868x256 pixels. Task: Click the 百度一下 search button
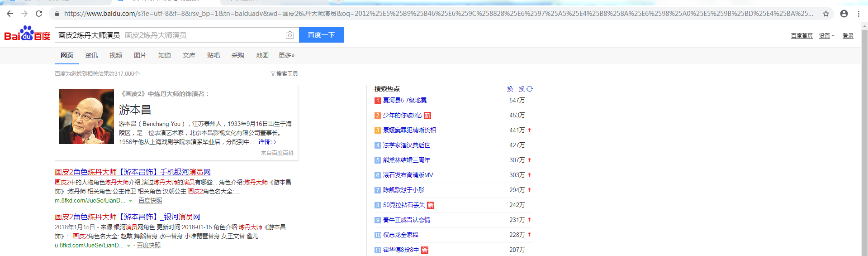pyautogui.click(x=322, y=35)
